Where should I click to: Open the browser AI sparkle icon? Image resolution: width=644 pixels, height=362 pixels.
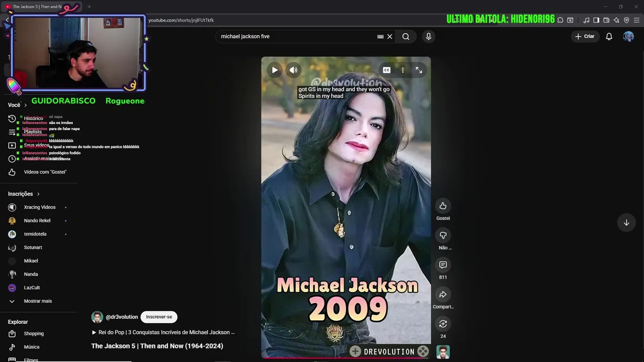click(616, 20)
